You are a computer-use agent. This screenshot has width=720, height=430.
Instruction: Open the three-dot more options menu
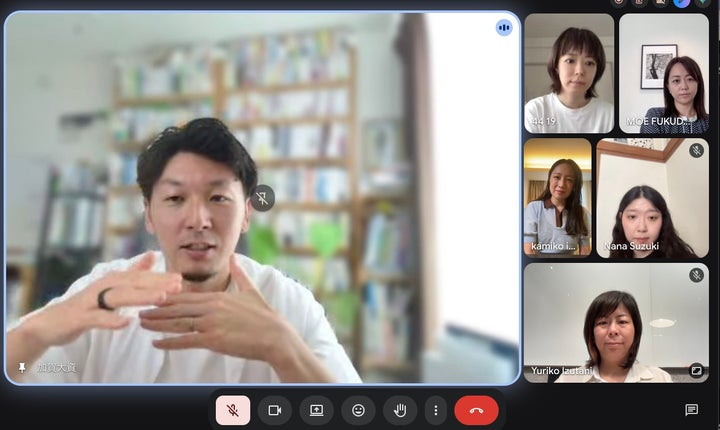pyautogui.click(x=436, y=410)
